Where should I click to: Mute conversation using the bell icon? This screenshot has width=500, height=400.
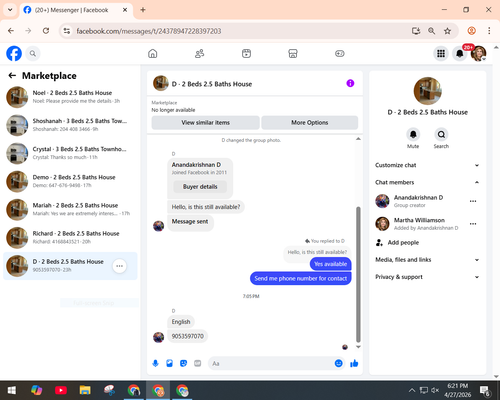[x=413, y=134]
